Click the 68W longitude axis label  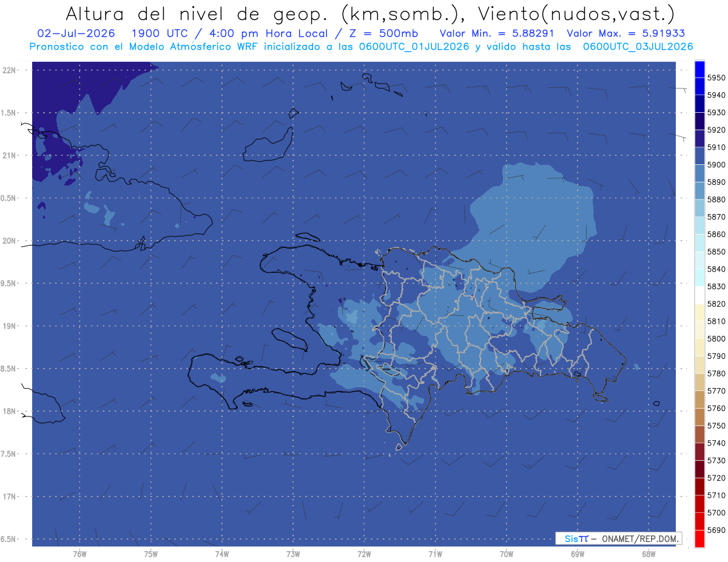(x=649, y=554)
